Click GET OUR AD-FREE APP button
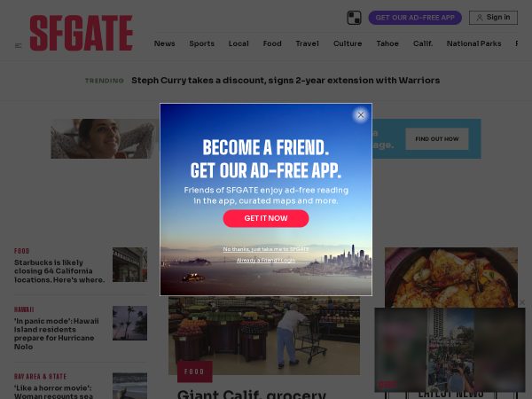 coord(415,18)
